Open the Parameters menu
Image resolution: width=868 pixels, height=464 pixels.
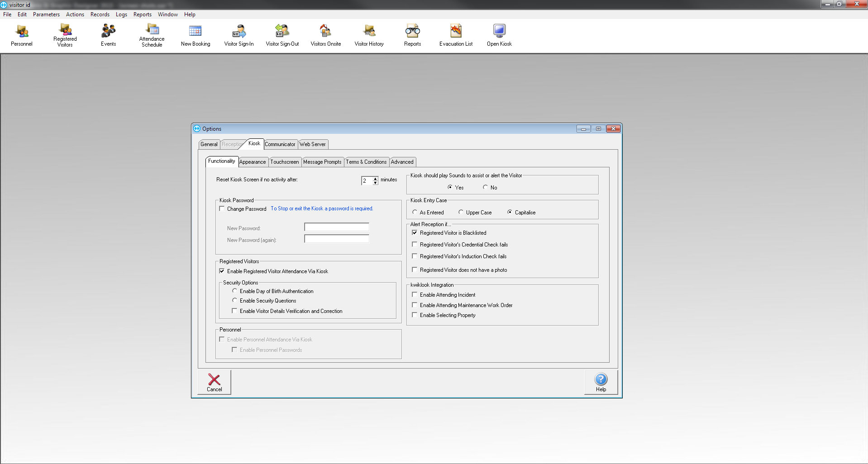click(46, 14)
